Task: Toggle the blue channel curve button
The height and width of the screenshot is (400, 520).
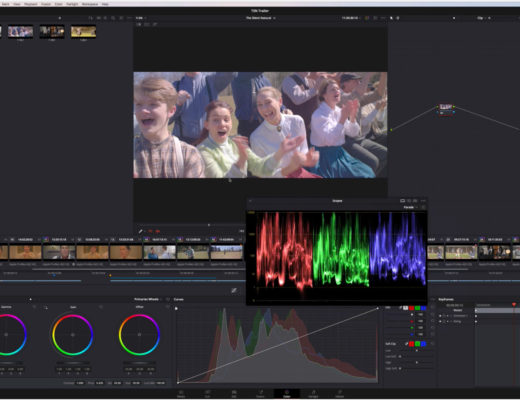Action: tap(423, 308)
